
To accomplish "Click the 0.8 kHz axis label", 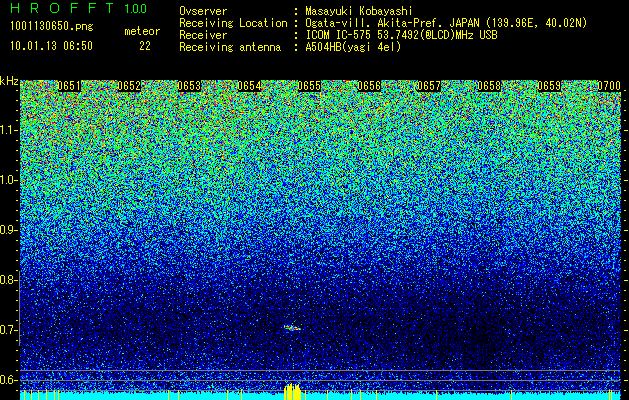I will pos(8,280).
